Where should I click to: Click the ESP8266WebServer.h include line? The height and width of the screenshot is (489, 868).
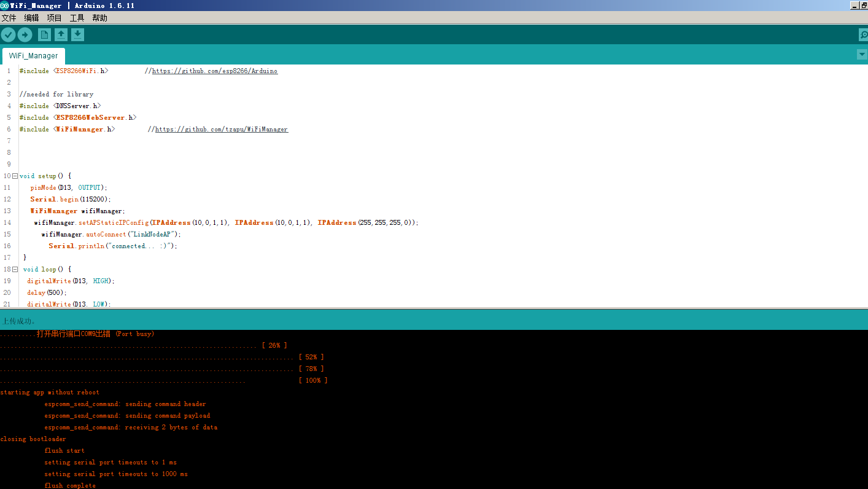pyautogui.click(x=78, y=118)
